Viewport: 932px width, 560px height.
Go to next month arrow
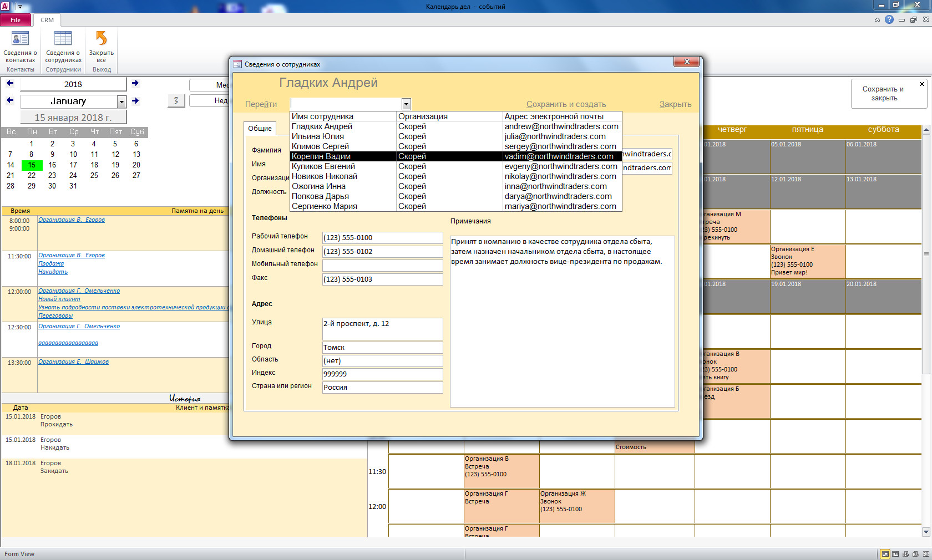click(x=135, y=100)
